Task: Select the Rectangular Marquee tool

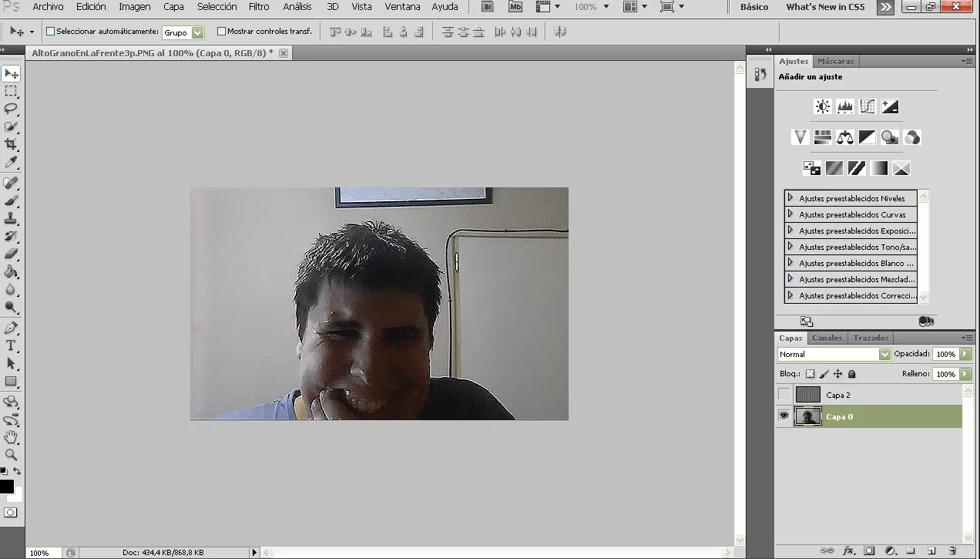Action: click(x=11, y=92)
